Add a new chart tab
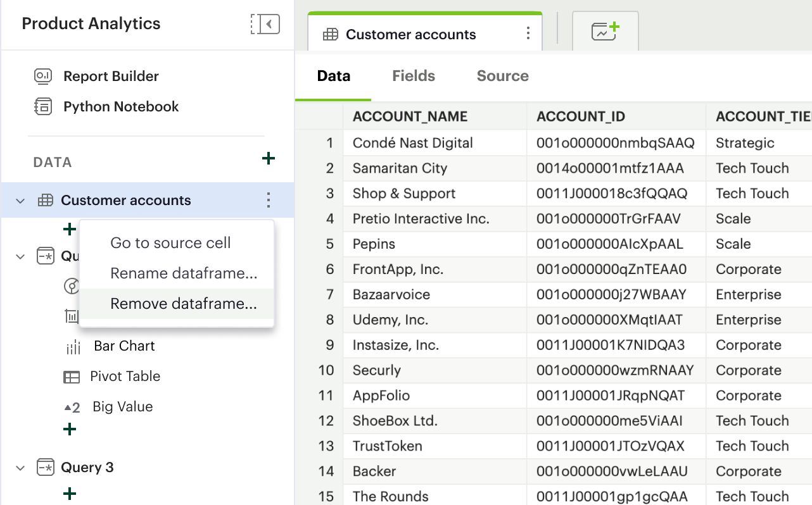This screenshot has width=812, height=505. (x=606, y=31)
